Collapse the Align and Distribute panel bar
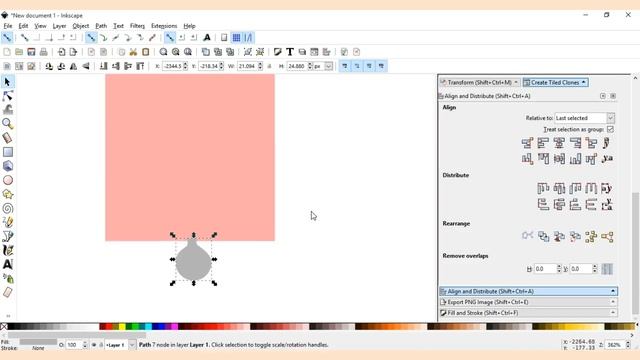Viewport: 640px width, 360px height. tap(528, 291)
